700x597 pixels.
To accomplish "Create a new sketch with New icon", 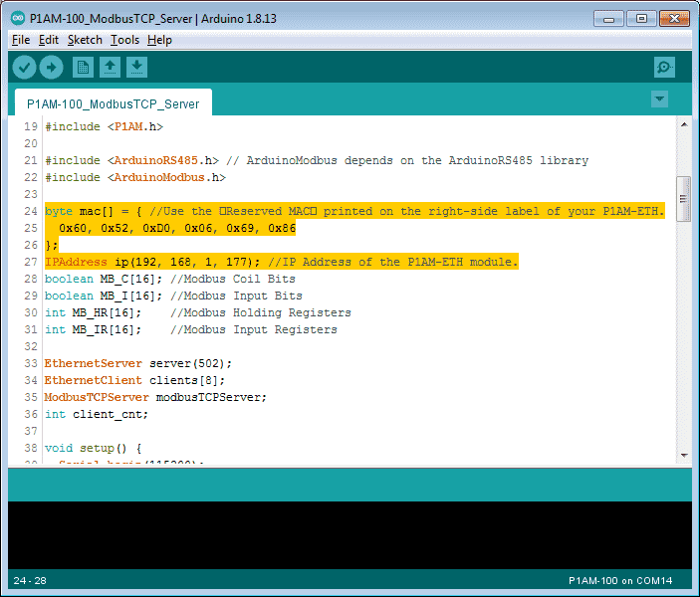I will 83,68.
